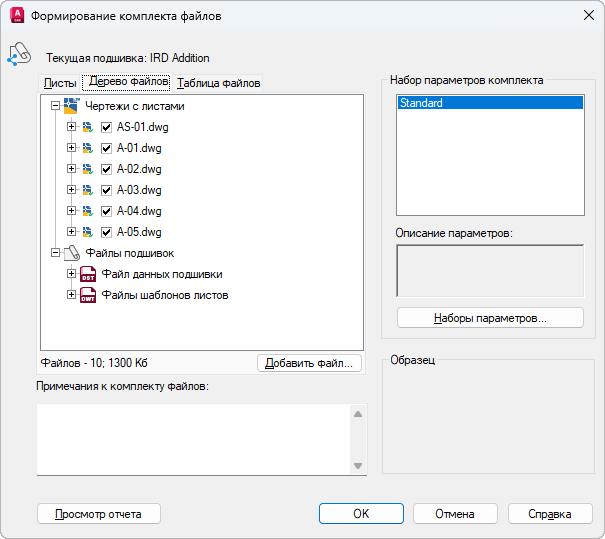Disable the A-05.dwg file checkbox
The width and height of the screenshot is (605, 539).
click(x=106, y=232)
